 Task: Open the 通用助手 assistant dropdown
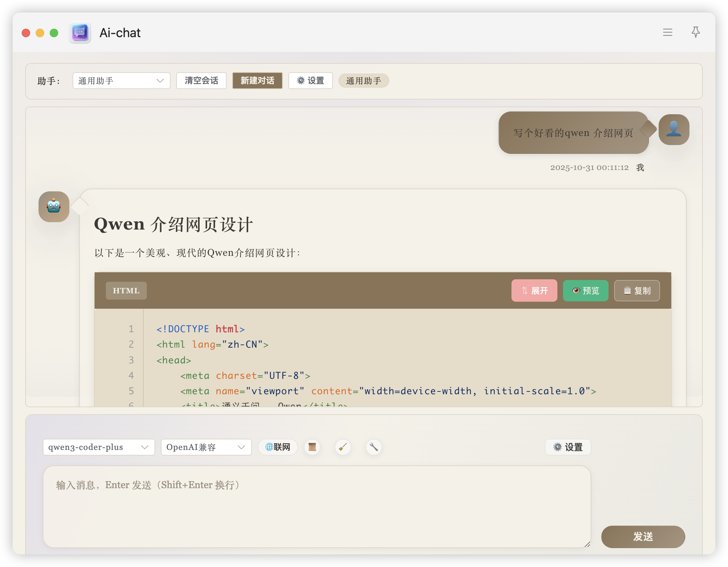coord(121,81)
